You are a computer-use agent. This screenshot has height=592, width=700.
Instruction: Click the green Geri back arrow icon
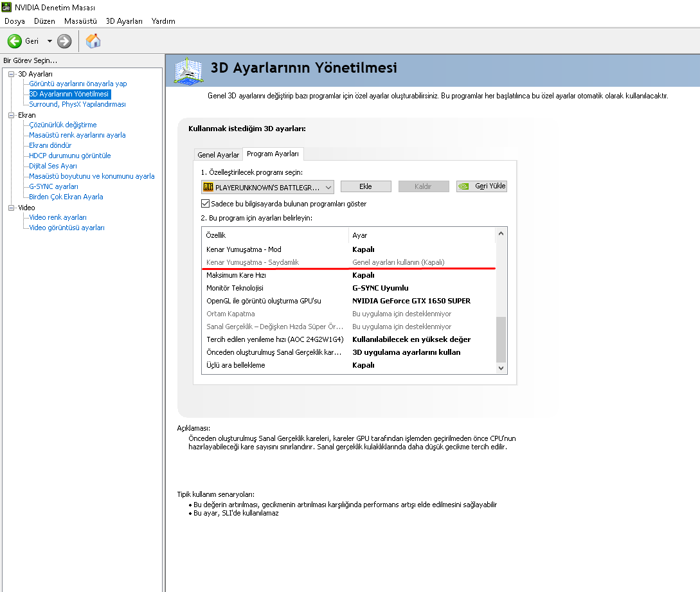[14, 41]
